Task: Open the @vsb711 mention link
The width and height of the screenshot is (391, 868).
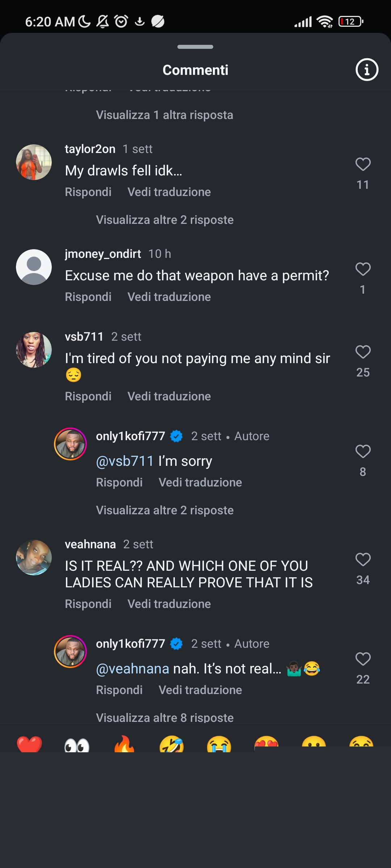Action: [x=125, y=461]
